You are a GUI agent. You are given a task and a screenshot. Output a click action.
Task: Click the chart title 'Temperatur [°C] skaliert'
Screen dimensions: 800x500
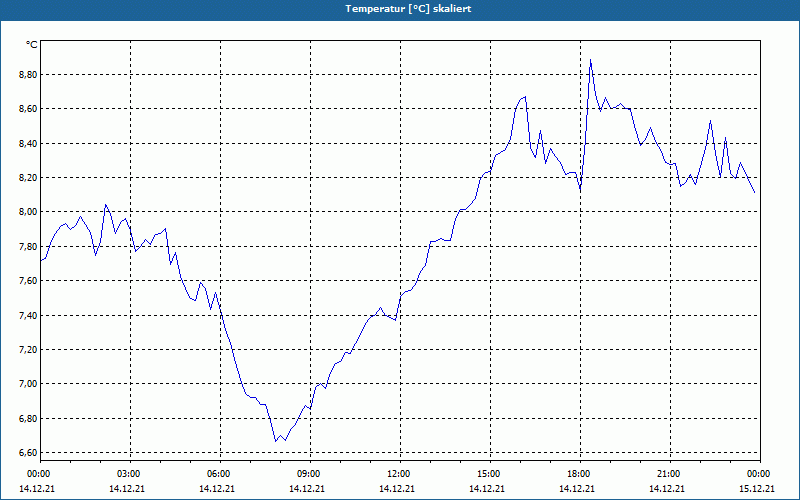pyautogui.click(x=408, y=9)
